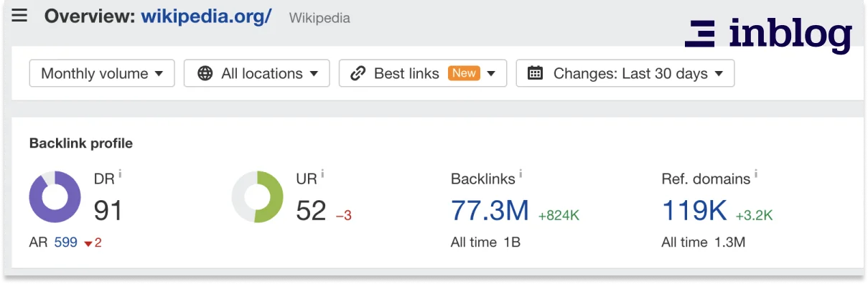The width and height of the screenshot is (868, 284).
Task: Click the Ref. domains label
Action: pyautogui.click(x=706, y=179)
